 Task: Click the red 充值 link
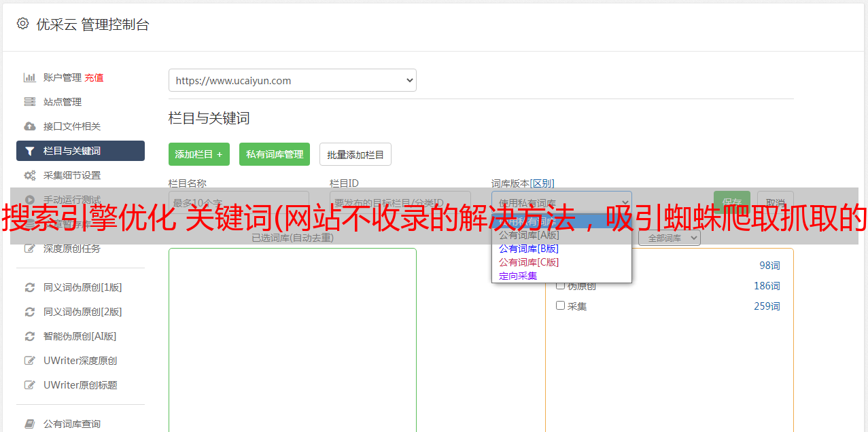pyautogui.click(x=94, y=77)
